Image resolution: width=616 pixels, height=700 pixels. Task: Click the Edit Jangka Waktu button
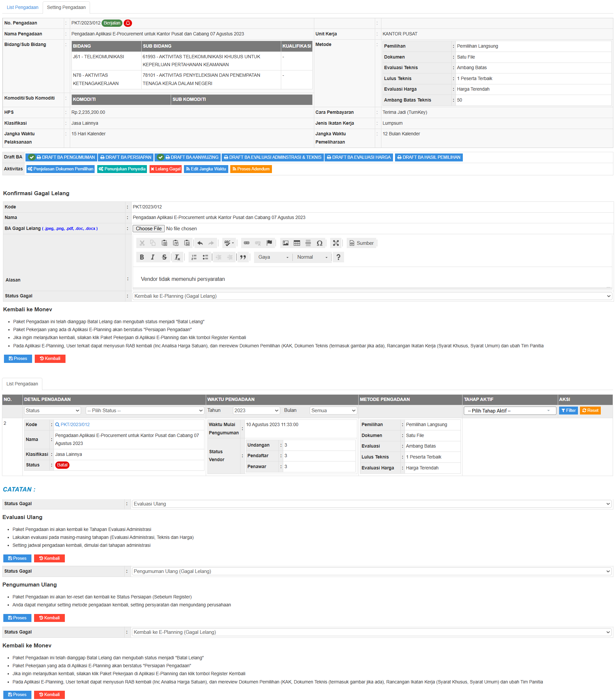[206, 169]
